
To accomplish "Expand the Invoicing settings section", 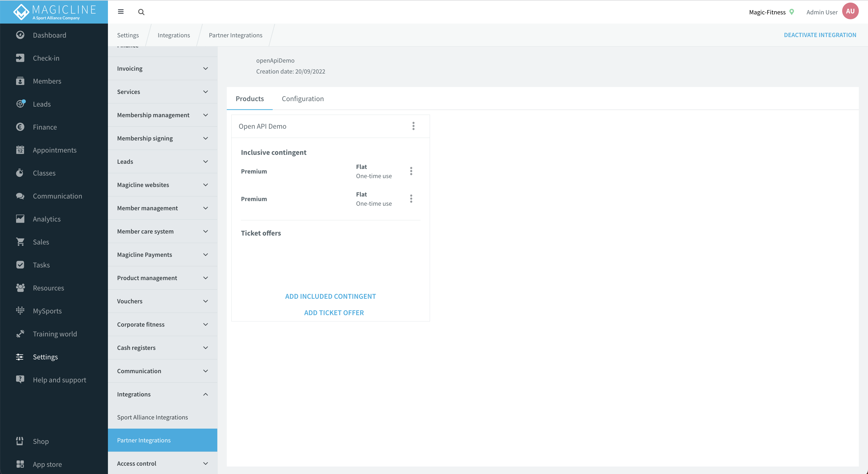I will (x=162, y=68).
